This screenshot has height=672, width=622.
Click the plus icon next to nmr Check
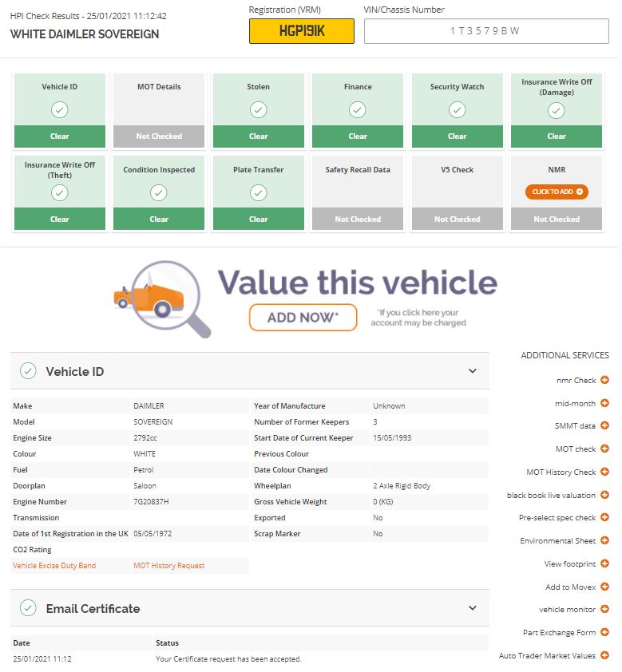604,380
